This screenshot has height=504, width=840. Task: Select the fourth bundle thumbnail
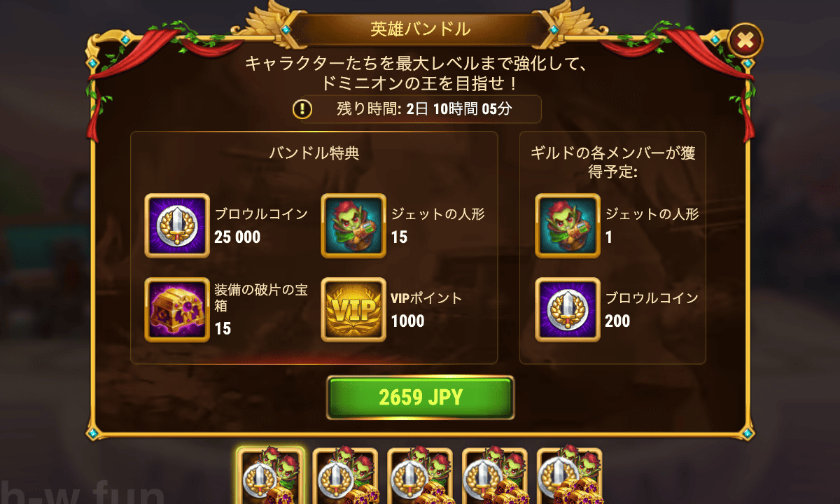[x=496, y=475]
